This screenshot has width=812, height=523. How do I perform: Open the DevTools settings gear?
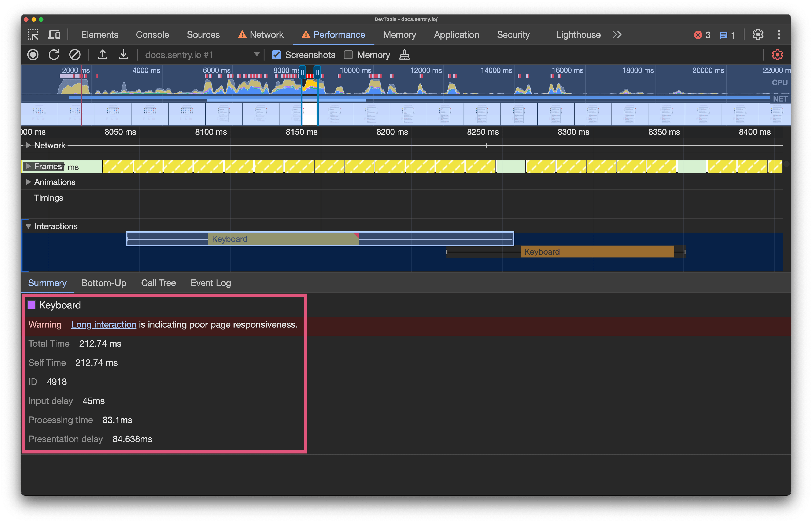click(x=758, y=35)
